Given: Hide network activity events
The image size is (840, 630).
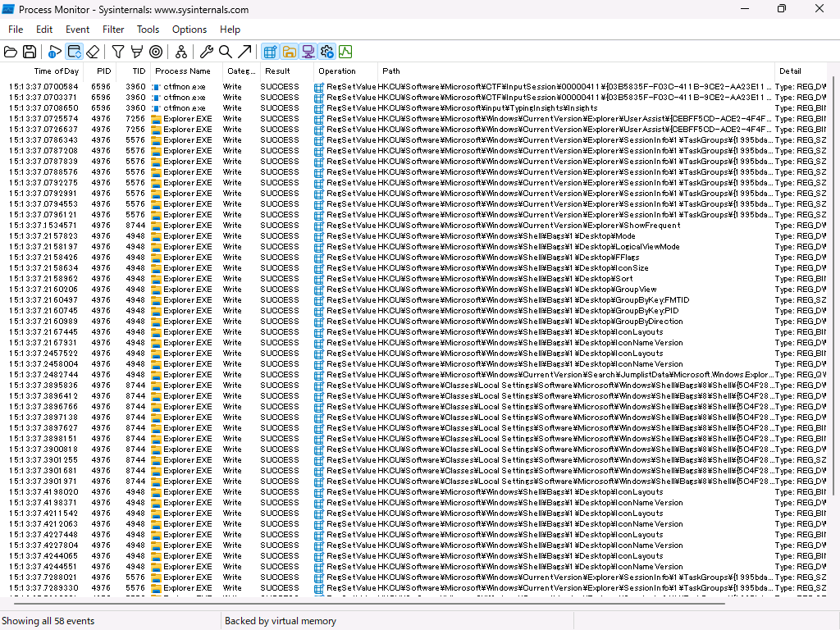Looking at the screenshot, I should coord(308,51).
